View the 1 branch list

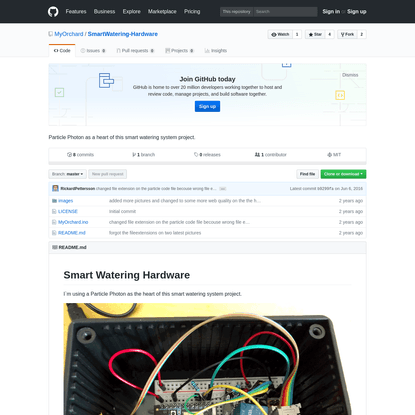coord(143,155)
